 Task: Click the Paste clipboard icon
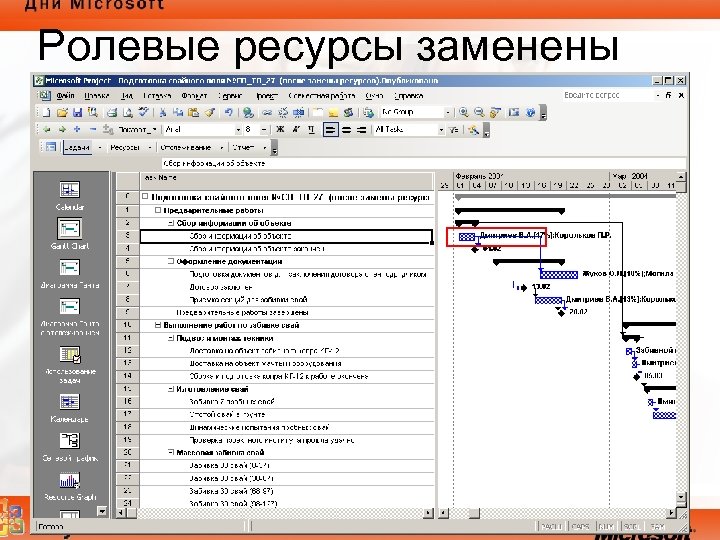[193, 112]
